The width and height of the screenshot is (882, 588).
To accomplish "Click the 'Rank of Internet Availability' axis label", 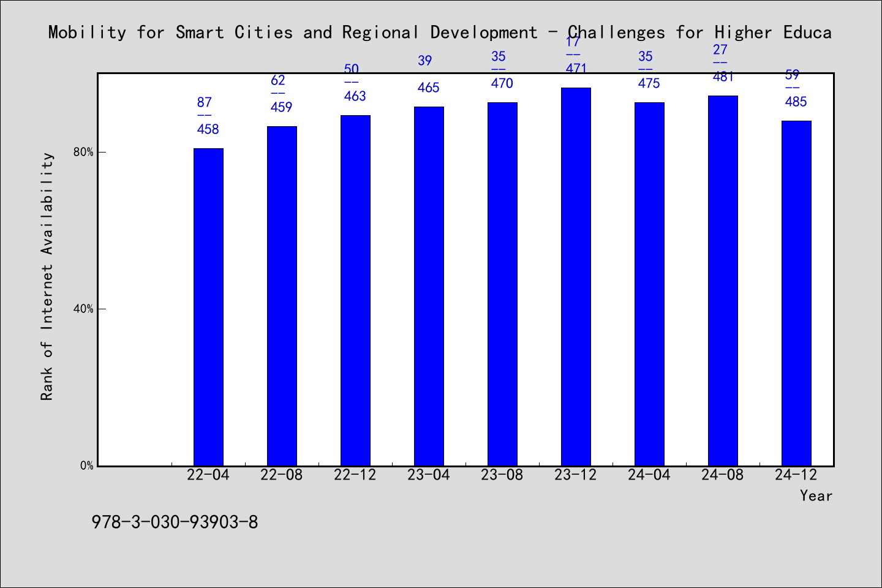I will point(47,276).
